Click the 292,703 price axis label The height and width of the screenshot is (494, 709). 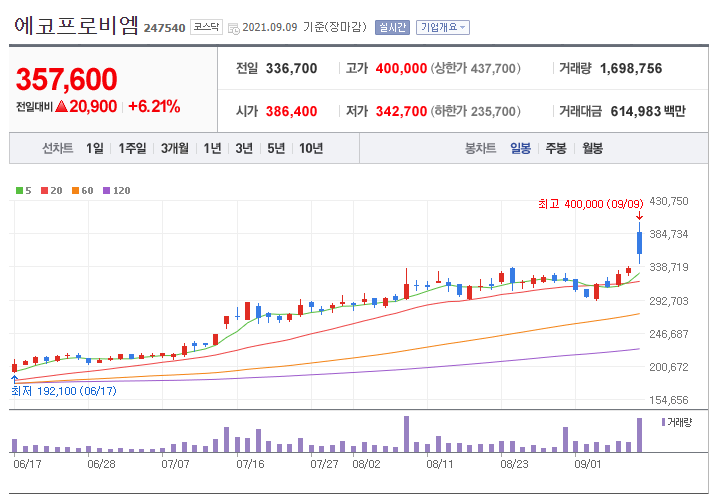click(669, 301)
